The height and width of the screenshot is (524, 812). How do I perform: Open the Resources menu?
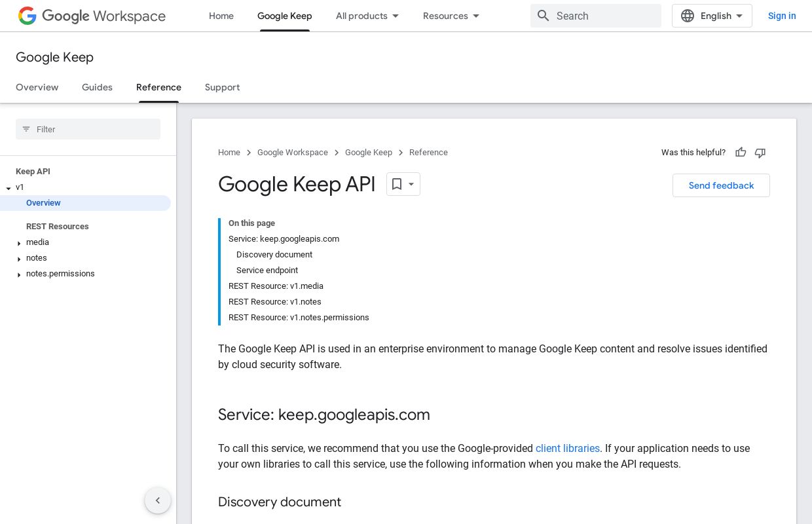click(451, 16)
